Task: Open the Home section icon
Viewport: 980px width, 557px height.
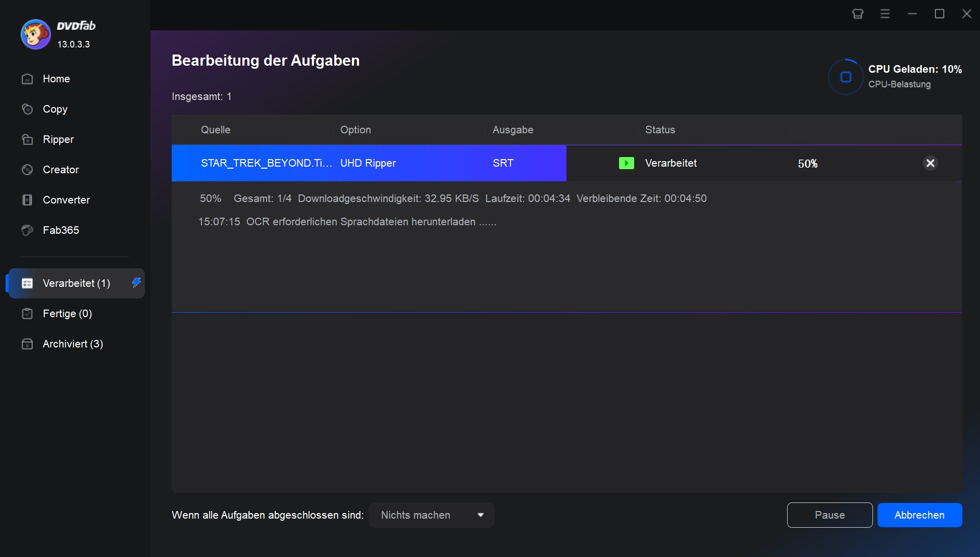Action: [27, 79]
